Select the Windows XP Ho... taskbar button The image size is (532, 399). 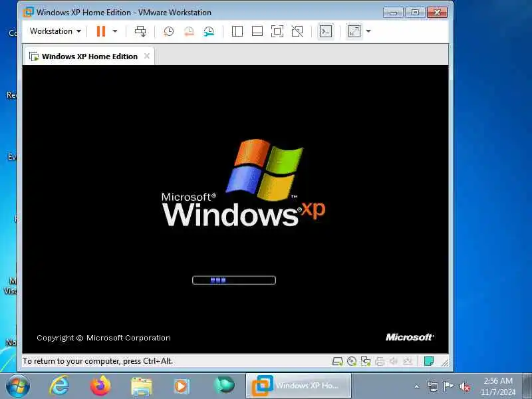299,386
